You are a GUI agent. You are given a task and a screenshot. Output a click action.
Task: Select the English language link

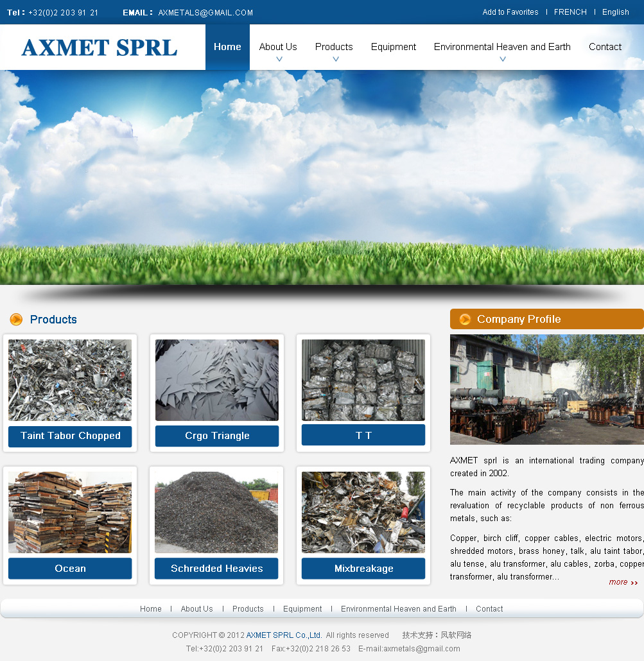[615, 12]
